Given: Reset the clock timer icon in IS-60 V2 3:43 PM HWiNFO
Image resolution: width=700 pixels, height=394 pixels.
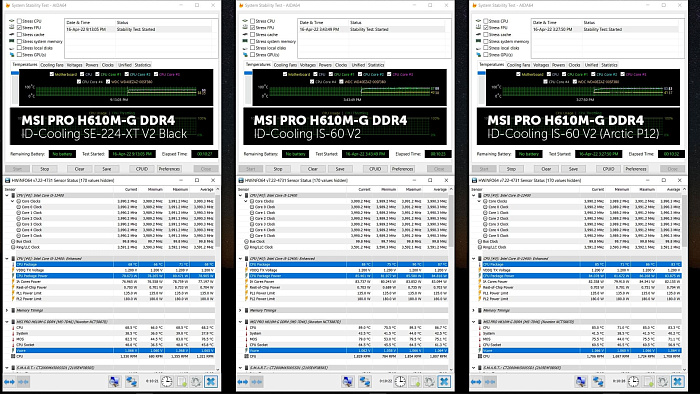Looking at the screenshot, I should click(x=400, y=382).
